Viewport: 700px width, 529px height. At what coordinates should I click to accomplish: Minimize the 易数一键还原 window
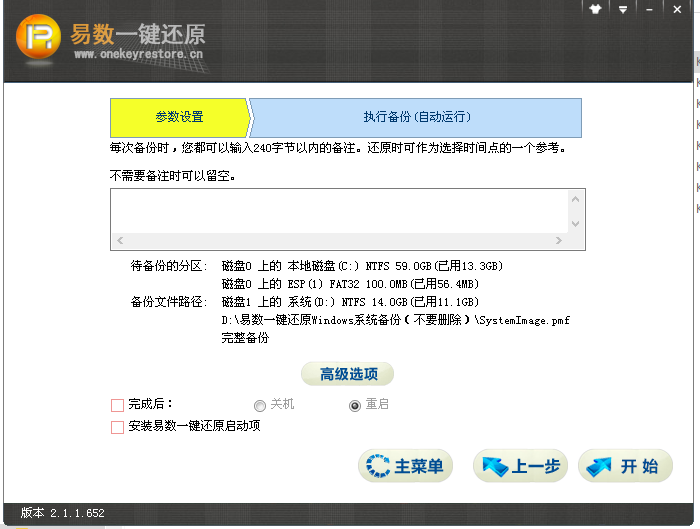point(650,9)
